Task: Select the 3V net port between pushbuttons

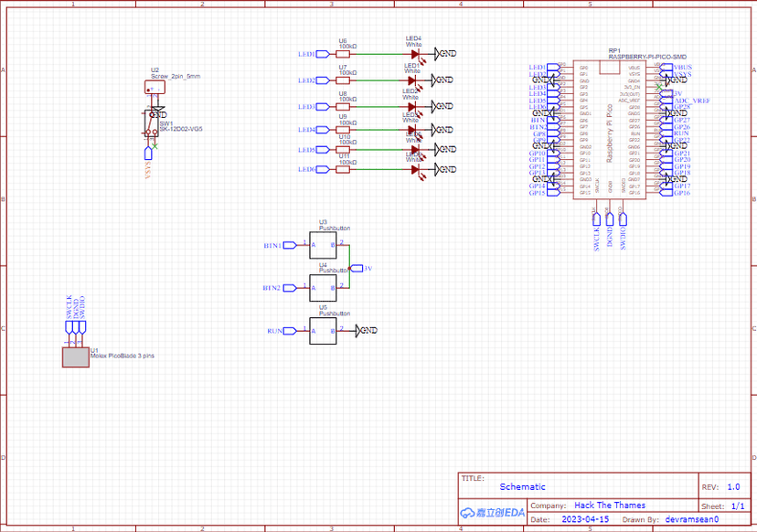Action: coord(363,268)
